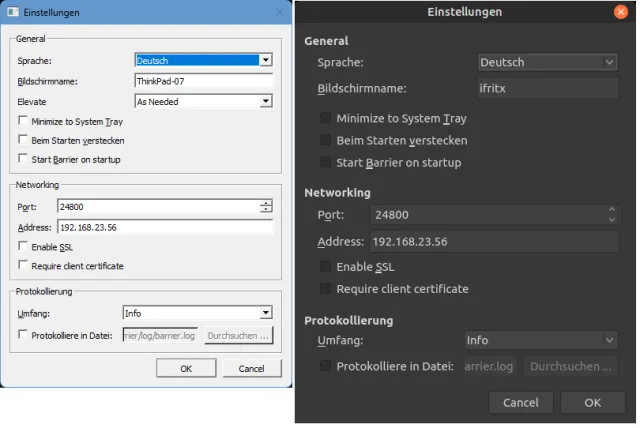Click Elevate label in light window

pos(31,102)
